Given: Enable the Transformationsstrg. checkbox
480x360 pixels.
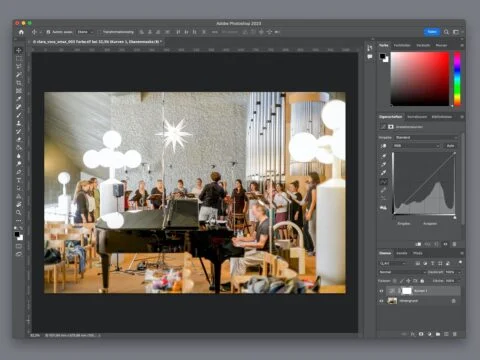Looking at the screenshot, I should coord(100,32).
